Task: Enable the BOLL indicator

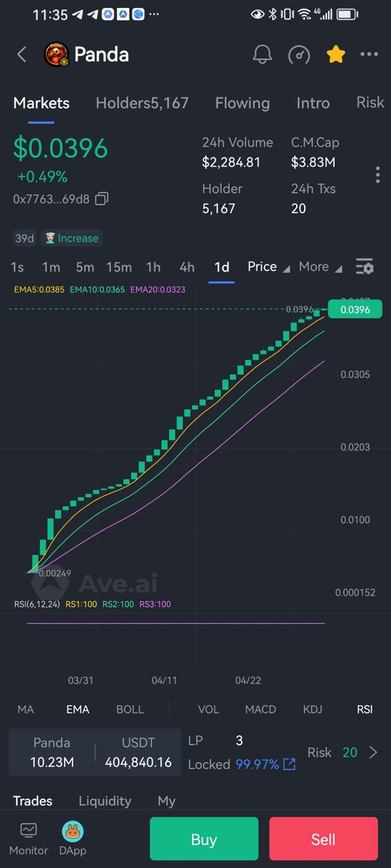Action: click(x=130, y=710)
